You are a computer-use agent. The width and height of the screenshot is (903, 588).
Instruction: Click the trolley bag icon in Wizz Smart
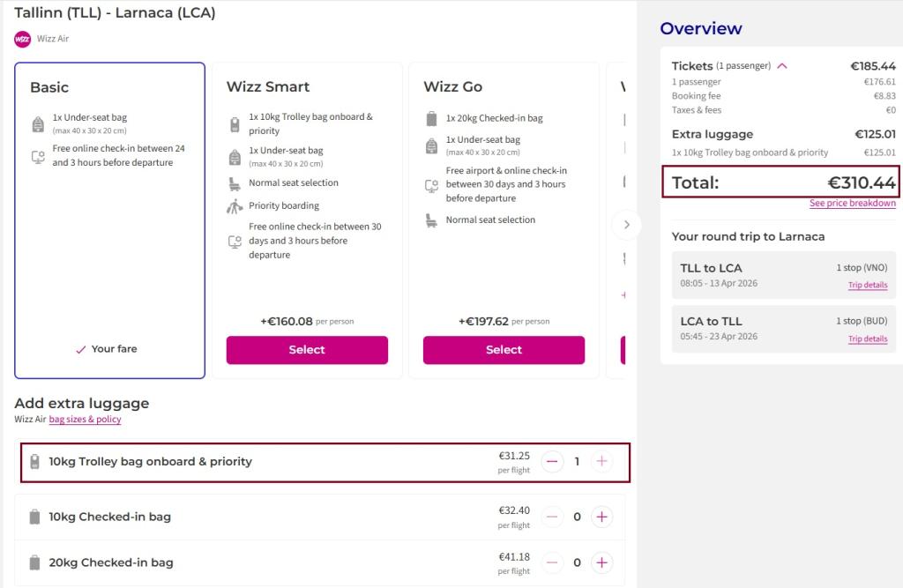[x=235, y=124]
